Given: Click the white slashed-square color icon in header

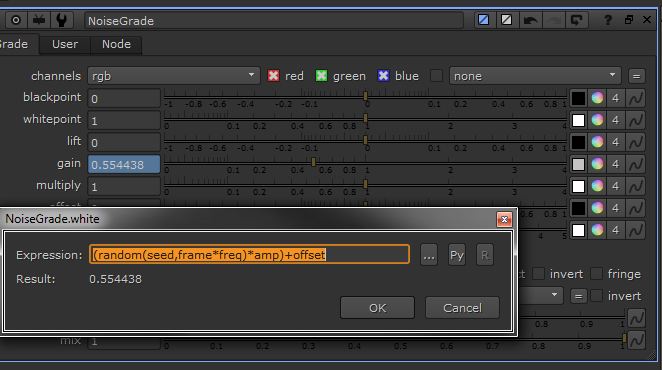Looking at the screenshot, I should (506, 20).
